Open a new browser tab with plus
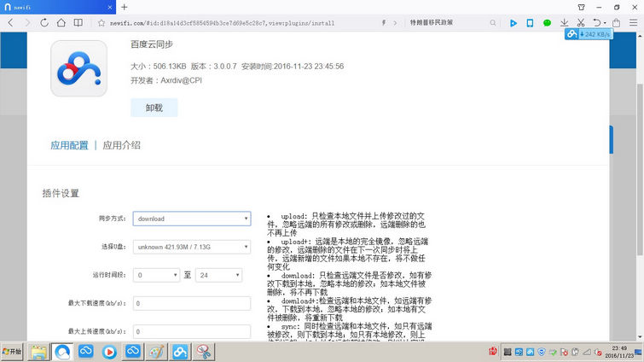The height and width of the screenshot is (362, 644). (x=125, y=7)
